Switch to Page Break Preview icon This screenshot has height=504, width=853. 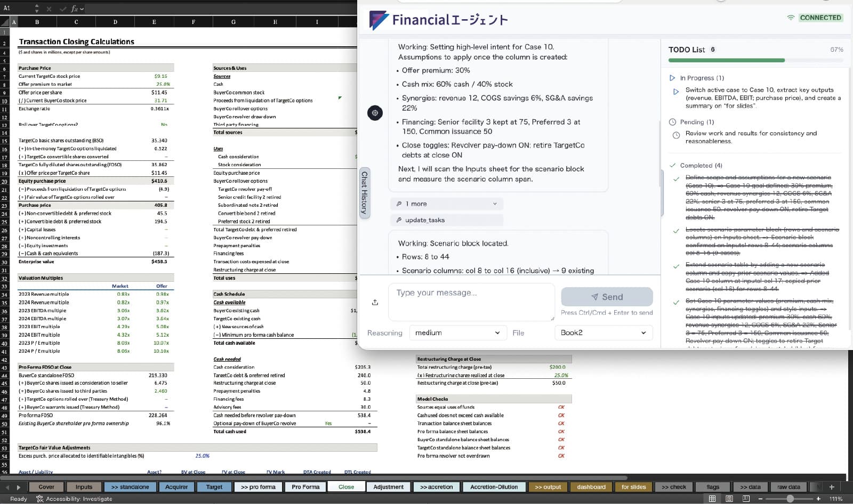(x=746, y=499)
